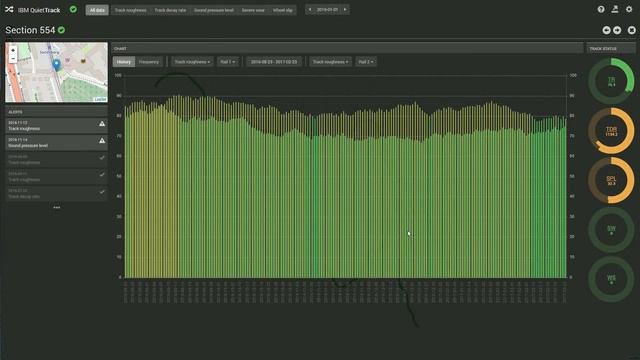The width and height of the screenshot is (640, 360).
Task: Click the WS track status gauge
Action: [x=611, y=279]
